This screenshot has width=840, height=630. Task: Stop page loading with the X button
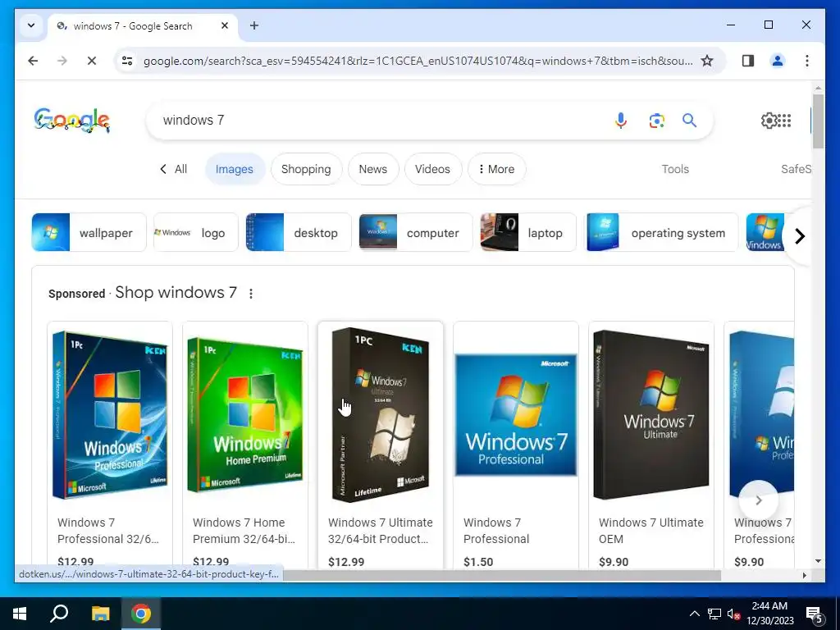click(x=92, y=61)
